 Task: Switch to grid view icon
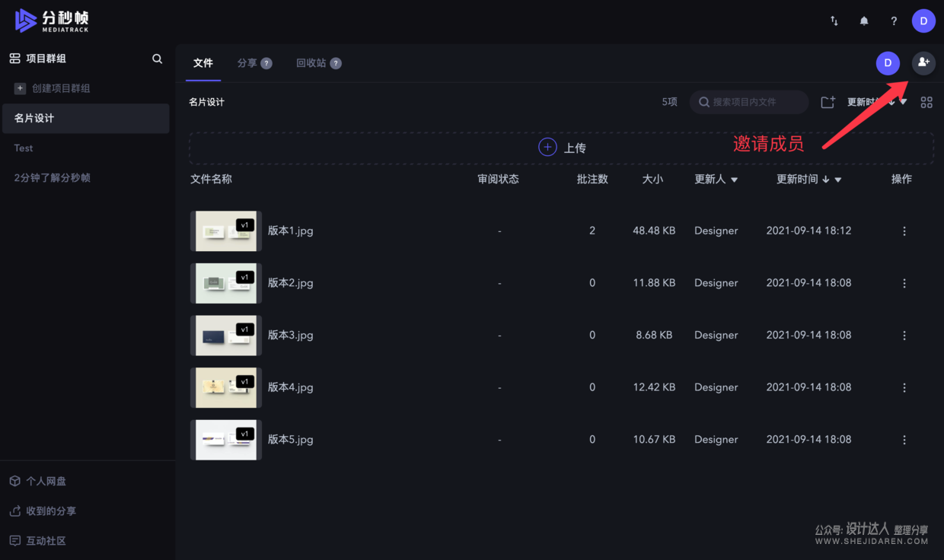tap(926, 101)
